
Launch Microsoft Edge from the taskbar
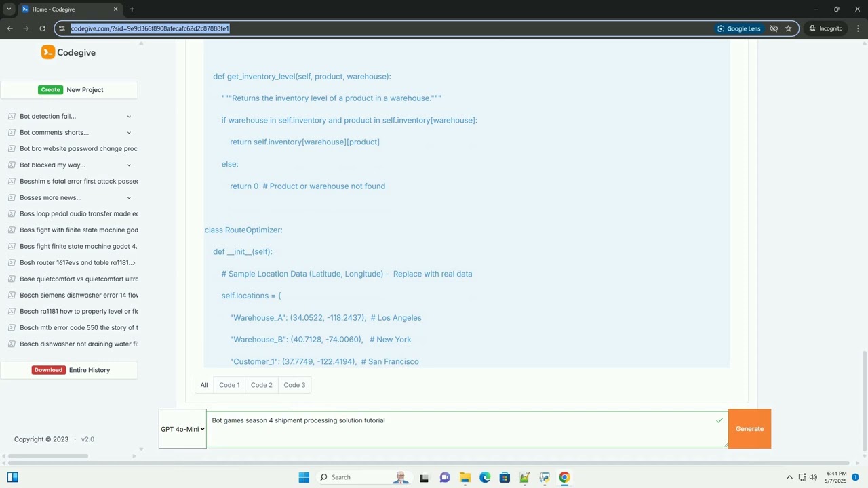[485, 477]
